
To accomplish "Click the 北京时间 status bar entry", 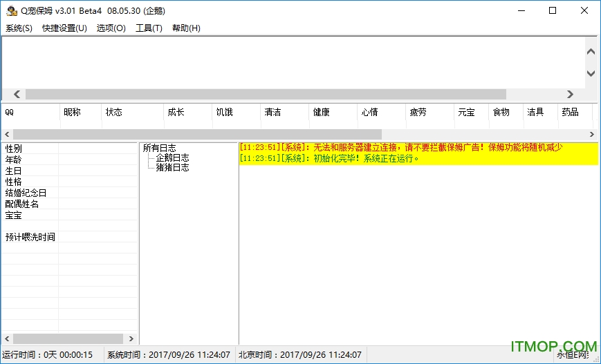I will click(x=300, y=355).
